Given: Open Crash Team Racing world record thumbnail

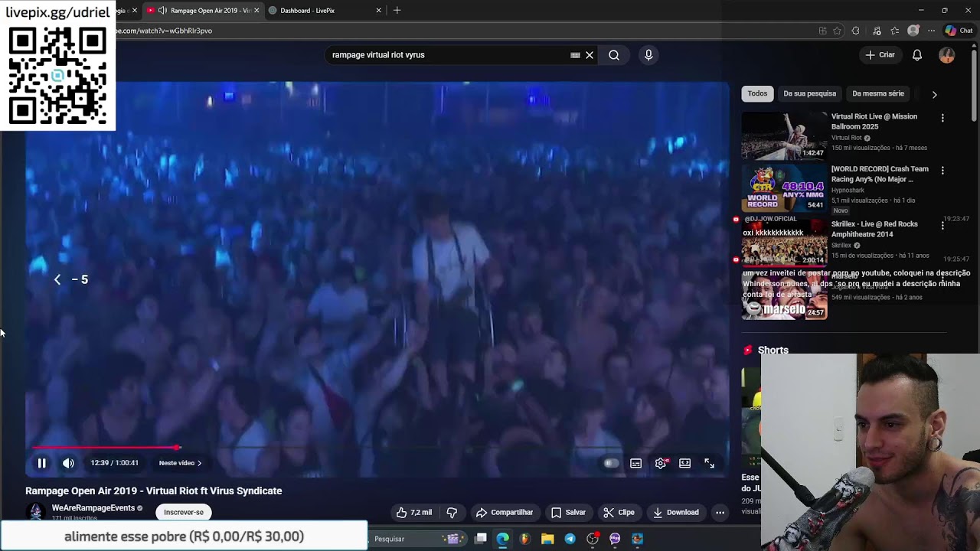Looking at the screenshot, I should click(x=784, y=187).
